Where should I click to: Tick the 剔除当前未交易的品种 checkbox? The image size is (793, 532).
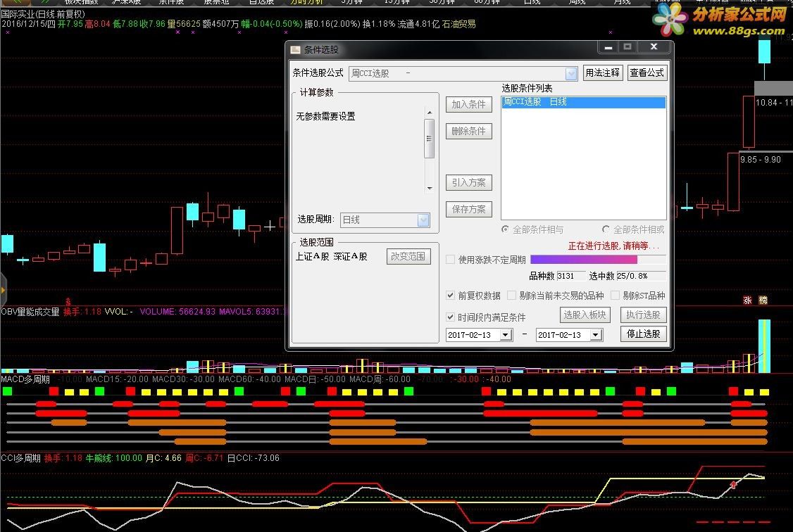[512, 296]
